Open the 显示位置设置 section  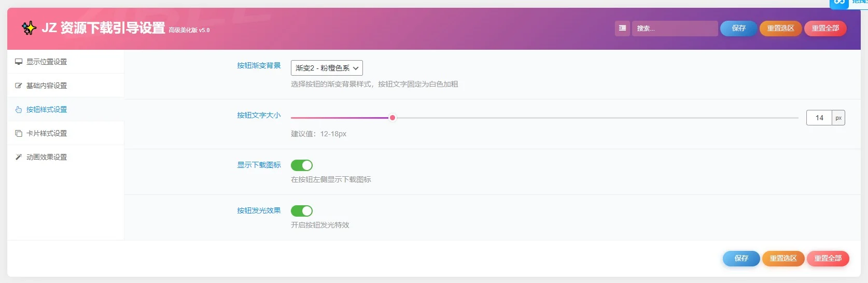point(65,62)
